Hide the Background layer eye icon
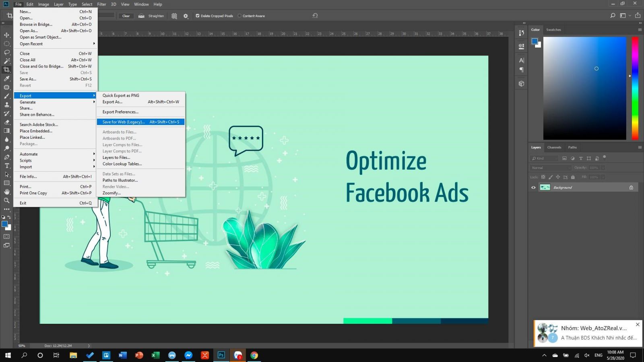644x362 pixels. pos(534,187)
